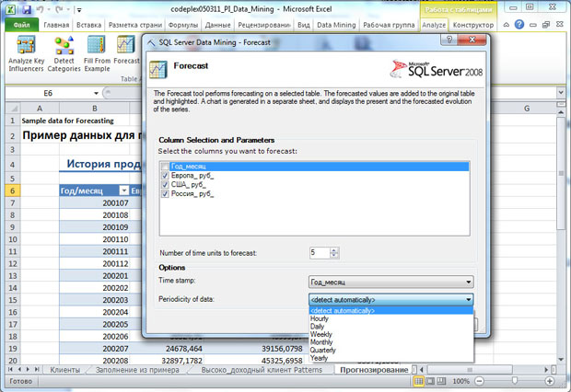Customize Quick Access Toolbar dropdown arrow
This screenshot has width=571, height=392.
(x=79, y=10)
